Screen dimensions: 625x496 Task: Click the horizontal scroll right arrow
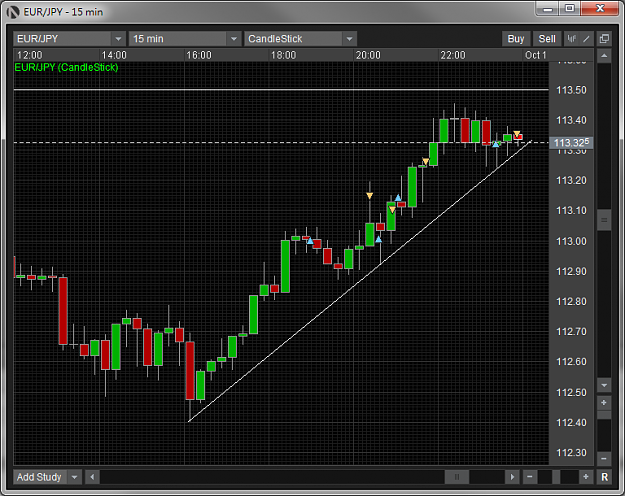512,477
